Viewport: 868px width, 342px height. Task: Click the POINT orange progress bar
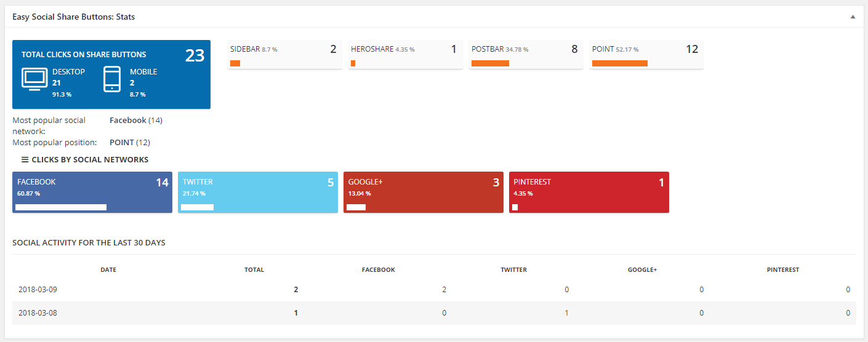point(619,63)
